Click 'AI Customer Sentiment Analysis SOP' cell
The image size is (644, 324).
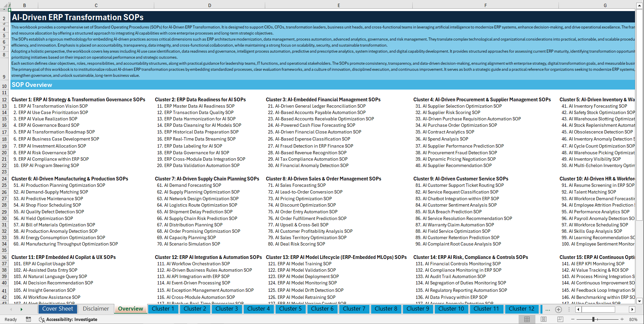click(456, 205)
